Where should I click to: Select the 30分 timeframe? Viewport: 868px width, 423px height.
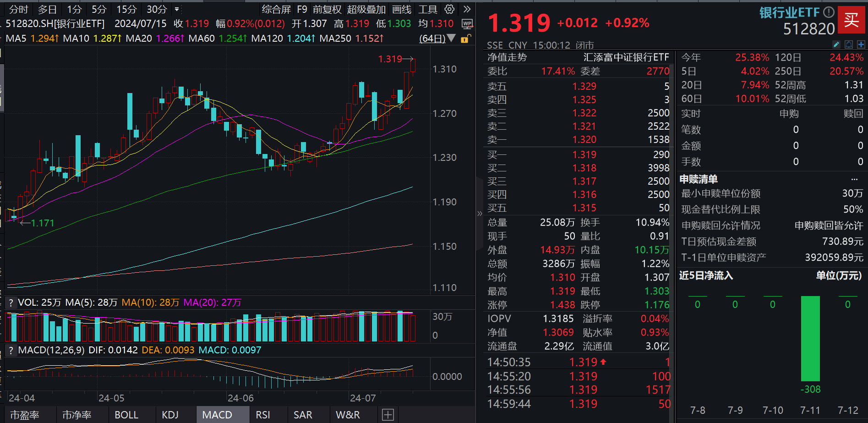pos(157,9)
